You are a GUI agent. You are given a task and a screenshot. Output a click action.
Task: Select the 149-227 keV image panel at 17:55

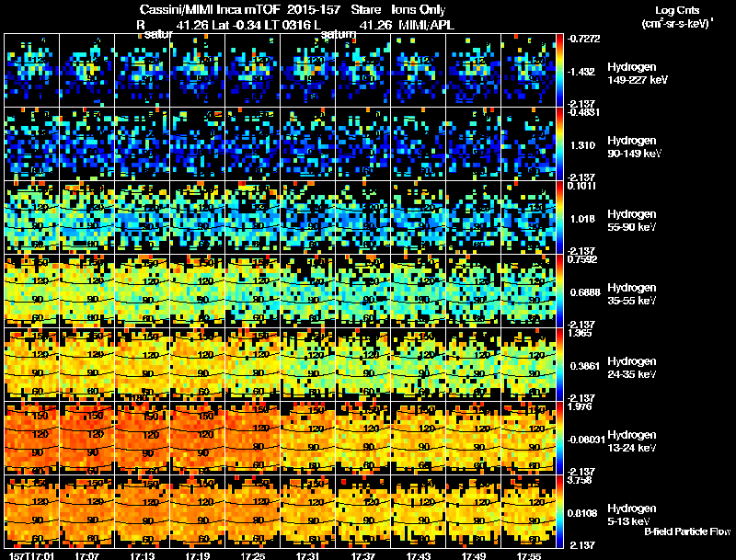coord(528,70)
